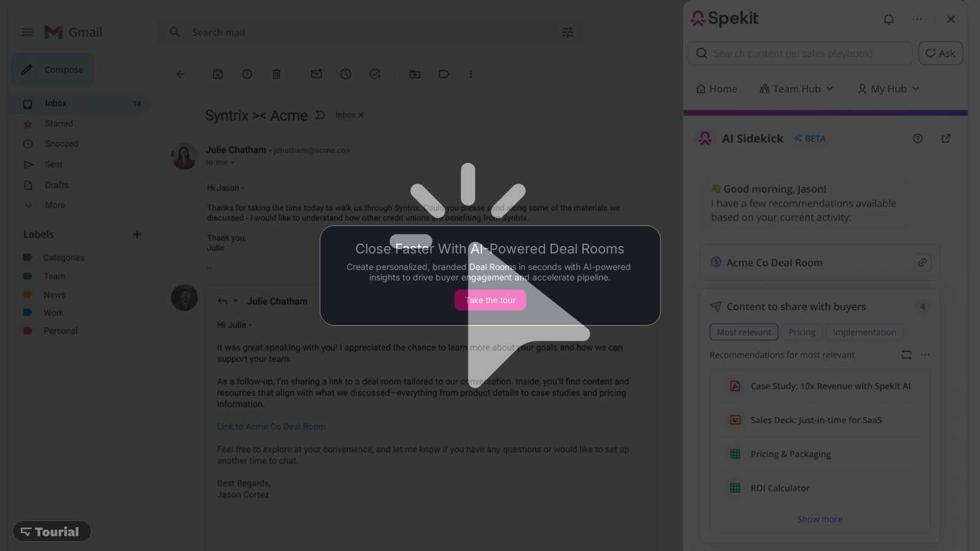Select Personal label

tap(60, 331)
